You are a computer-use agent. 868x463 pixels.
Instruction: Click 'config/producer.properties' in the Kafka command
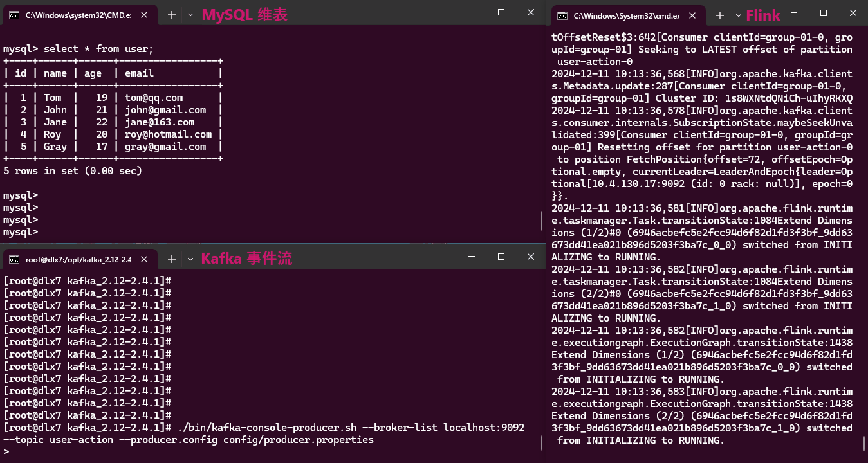tap(299, 440)
